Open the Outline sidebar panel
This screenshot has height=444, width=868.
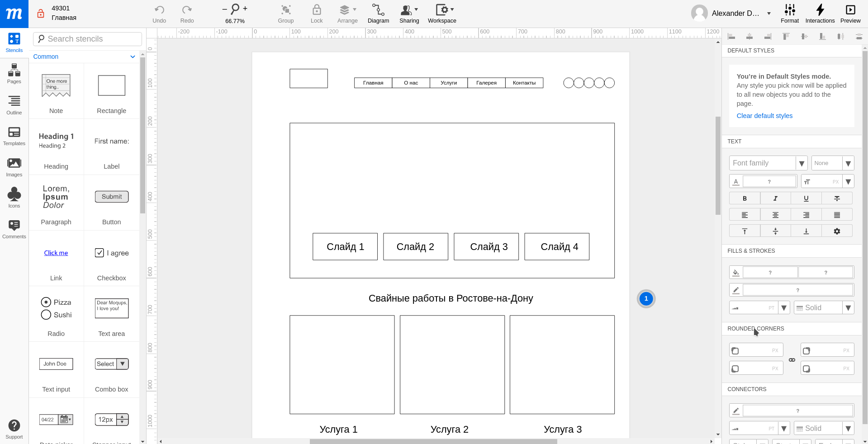(x=14, y=105)
